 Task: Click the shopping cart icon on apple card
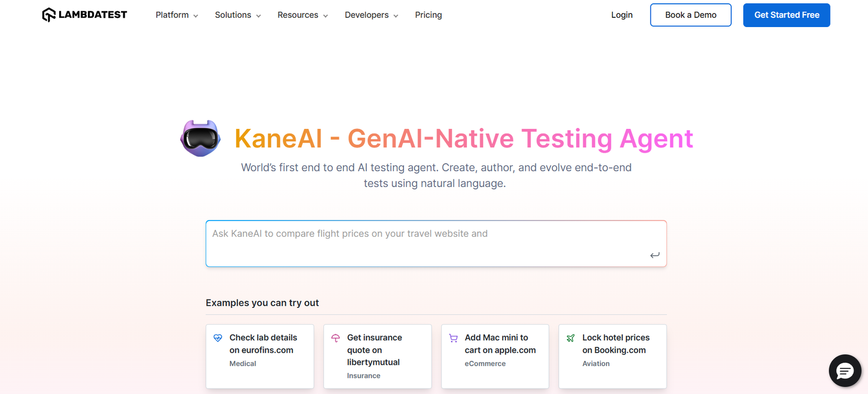[454, 338]
